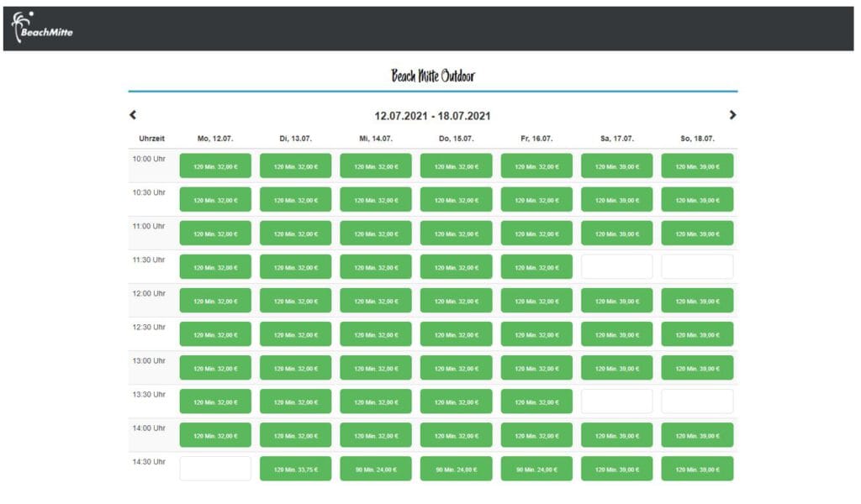Book Sunday 18.07. 12:00 Uhr slot
861x504 pixels.
697,301
